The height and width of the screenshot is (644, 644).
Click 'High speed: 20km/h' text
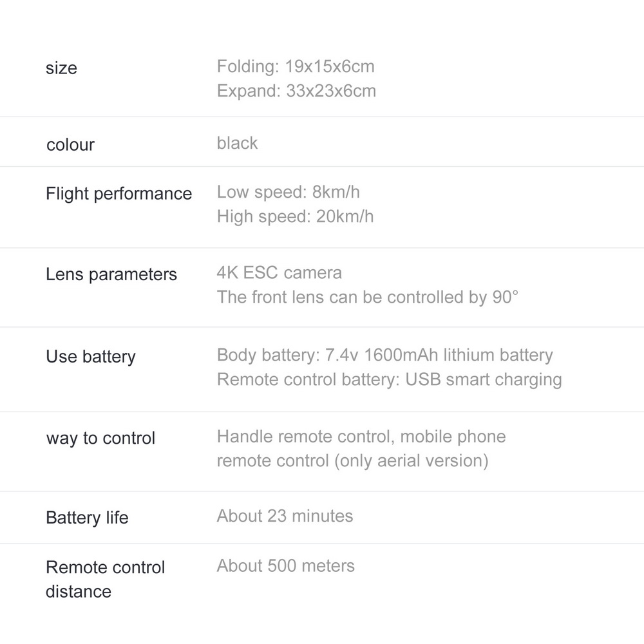click(x=295, y=216)
